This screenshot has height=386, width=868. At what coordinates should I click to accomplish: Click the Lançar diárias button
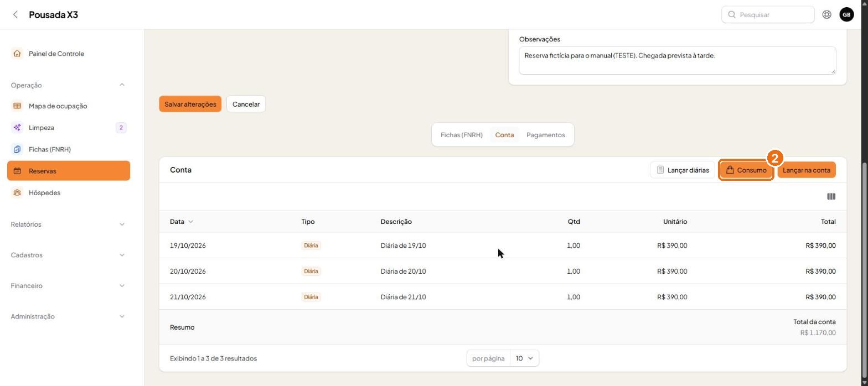(683, 170)
